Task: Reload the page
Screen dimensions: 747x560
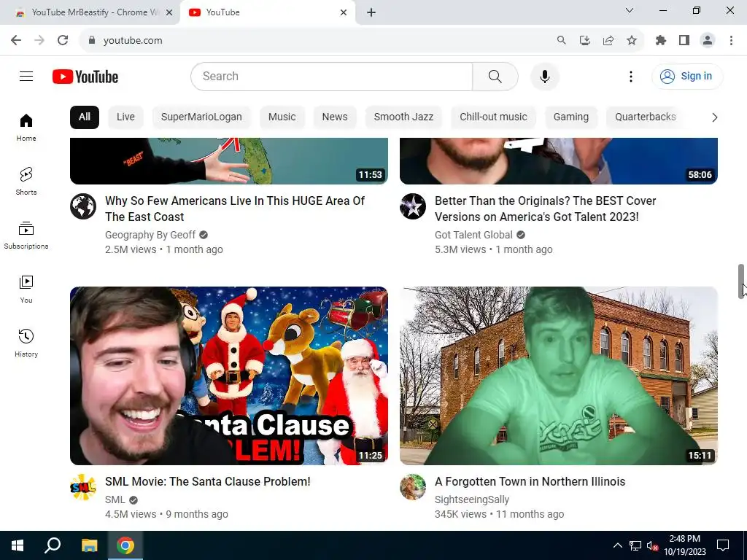Action: pyautogui.click(x=63, y=40)
